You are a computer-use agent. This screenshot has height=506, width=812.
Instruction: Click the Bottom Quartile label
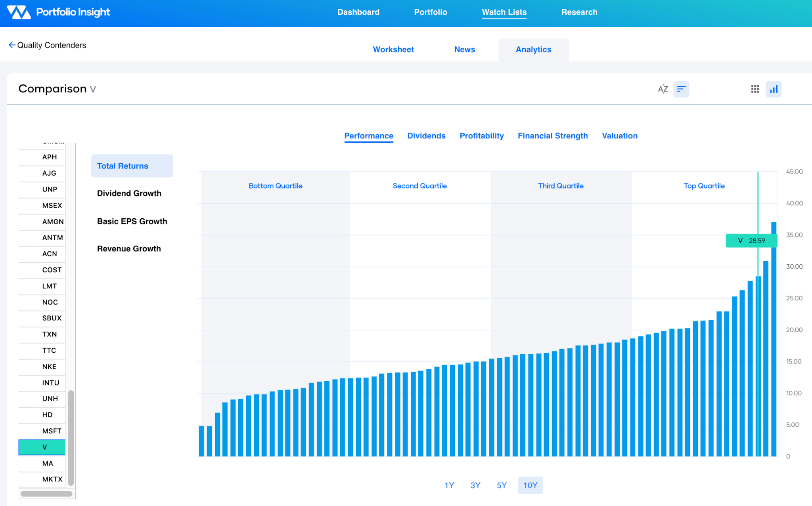coord(275,186)
